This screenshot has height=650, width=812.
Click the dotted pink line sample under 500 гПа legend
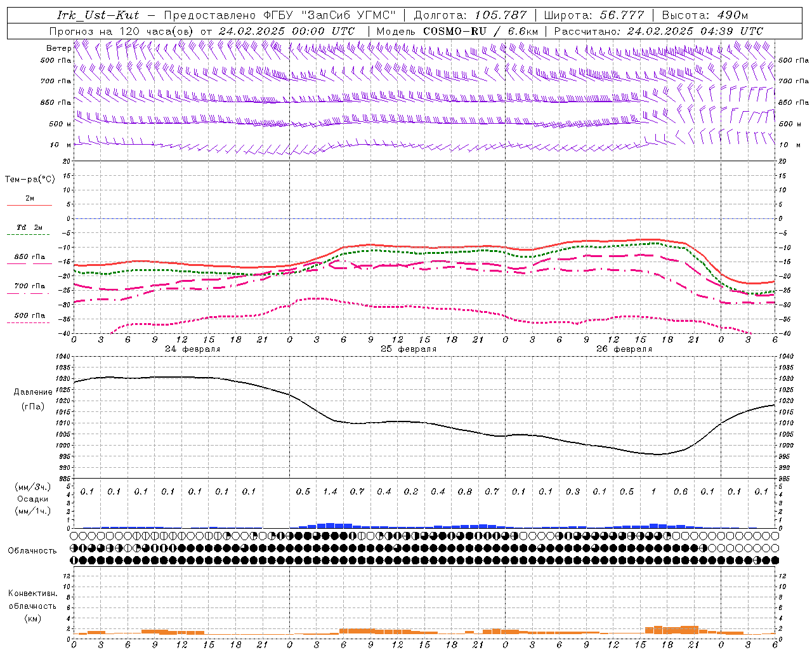pyautogui.click(x=28, y=322)
